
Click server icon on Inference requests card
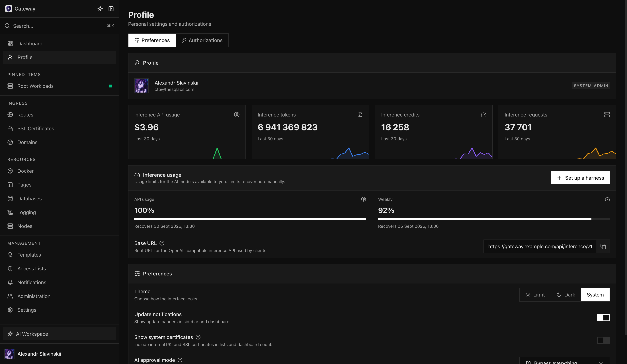pos(607,114)
